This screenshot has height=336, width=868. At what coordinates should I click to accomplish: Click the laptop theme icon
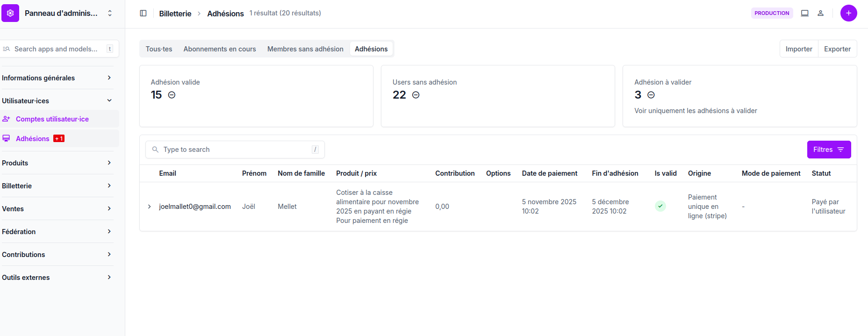point(804,13)
